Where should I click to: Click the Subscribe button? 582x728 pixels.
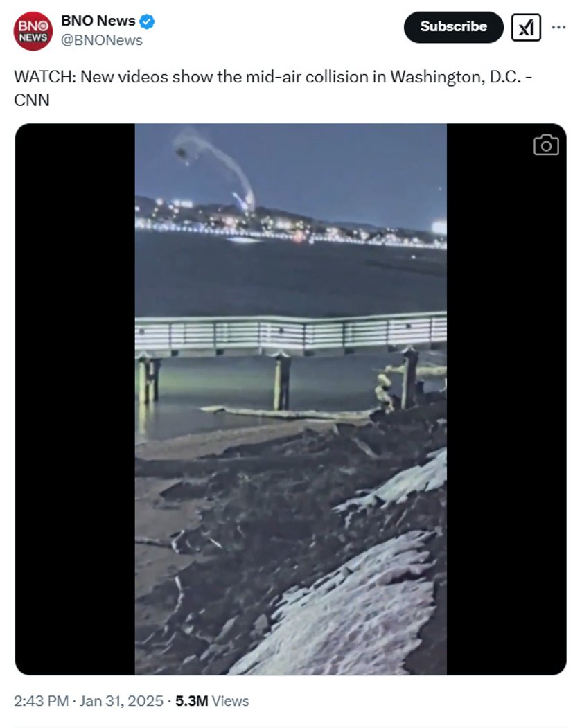pos(453,27)
